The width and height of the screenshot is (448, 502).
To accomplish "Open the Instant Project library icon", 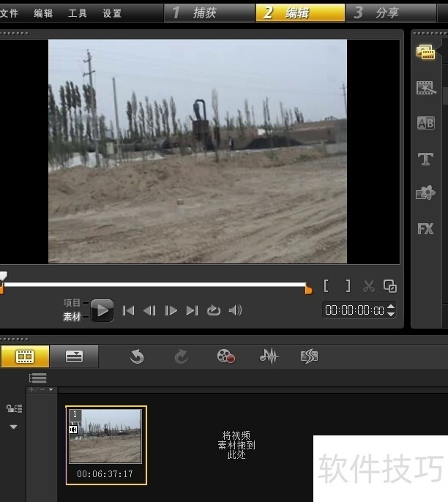I will click(425, 88).
